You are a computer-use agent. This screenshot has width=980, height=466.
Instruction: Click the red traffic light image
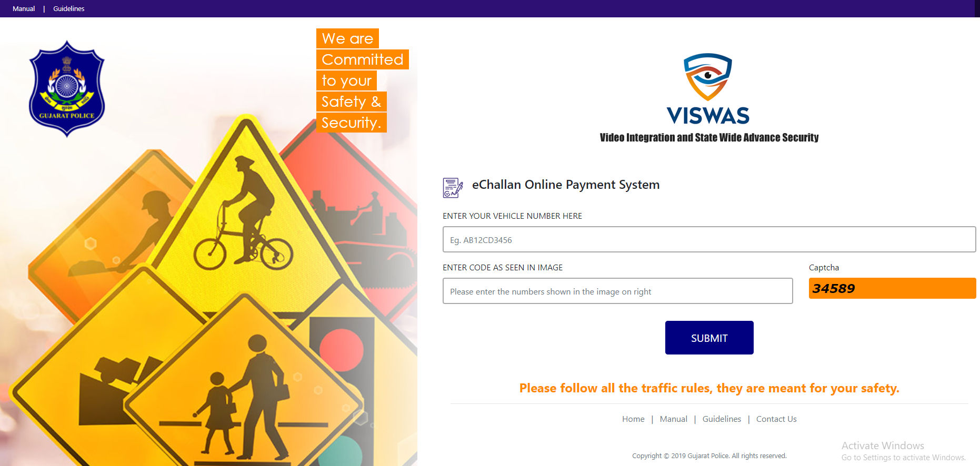point(342,350)
